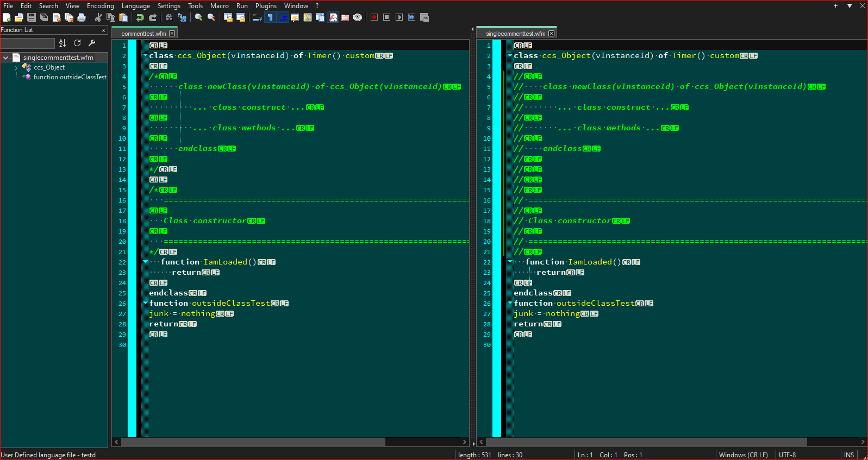Screen dimensions: 868x460
Task: Switch to the commenttest.wfm tab
Action: pyautogui.click(x=143, y=34)
